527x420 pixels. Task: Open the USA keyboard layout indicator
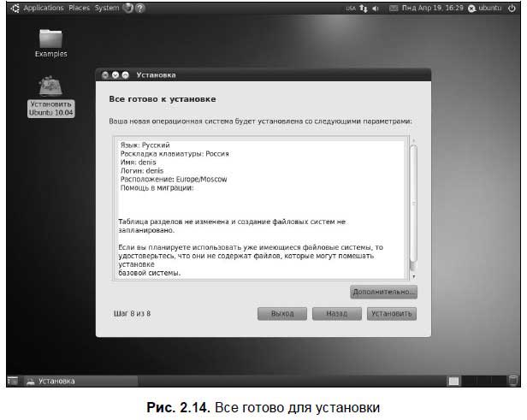[350, 8]
